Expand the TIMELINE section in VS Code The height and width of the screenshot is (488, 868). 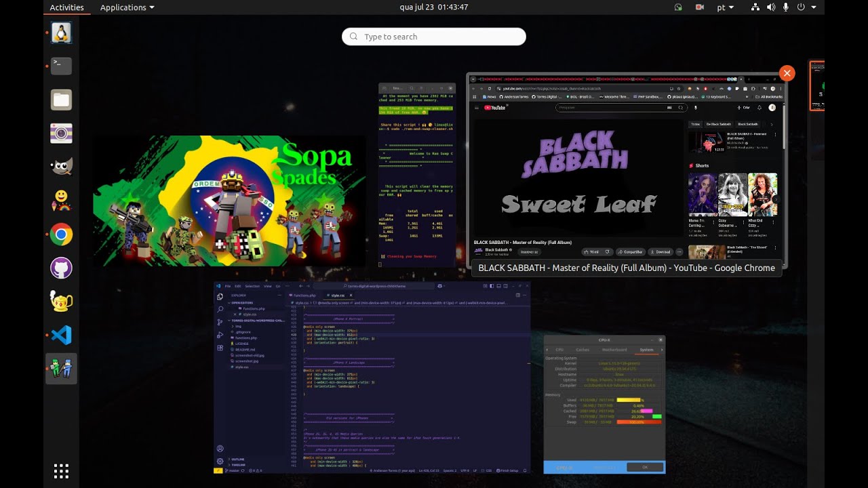tap(239, 466)
